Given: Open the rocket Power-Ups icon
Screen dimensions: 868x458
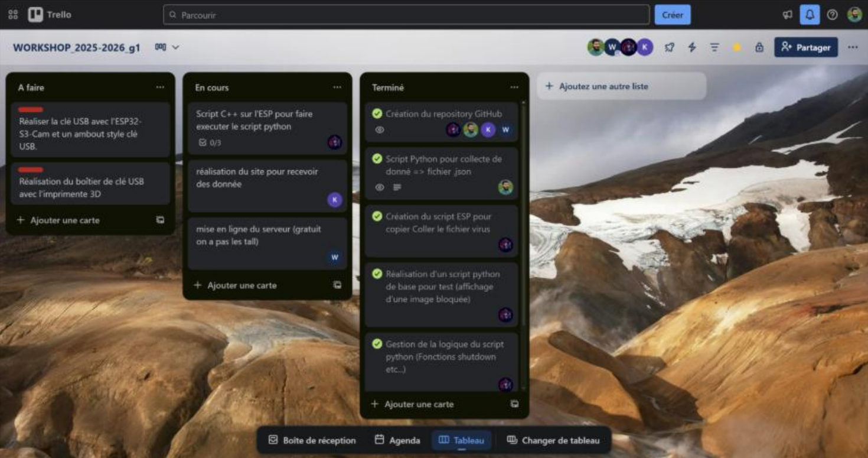Looking at the screenshot, I should tap(669, 47).
